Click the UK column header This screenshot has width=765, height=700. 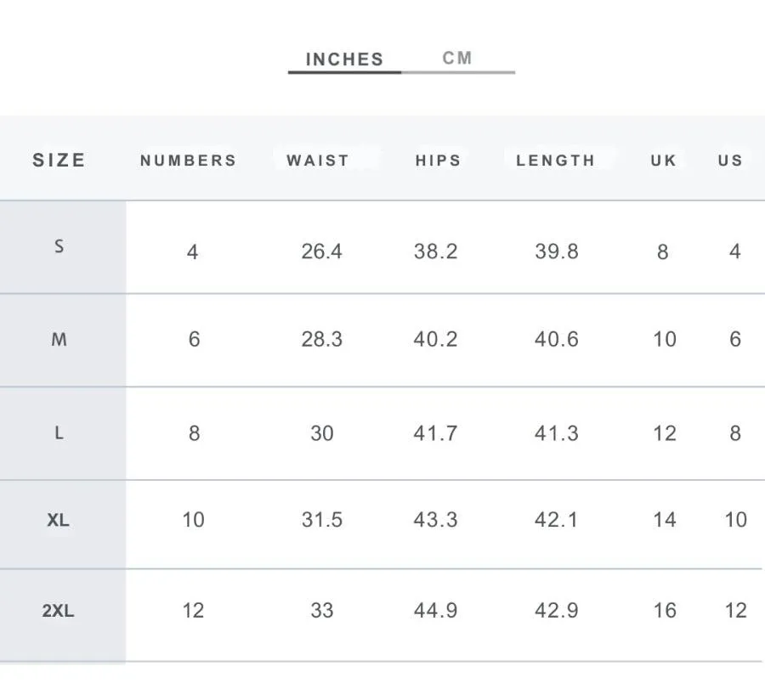(664, 161)
